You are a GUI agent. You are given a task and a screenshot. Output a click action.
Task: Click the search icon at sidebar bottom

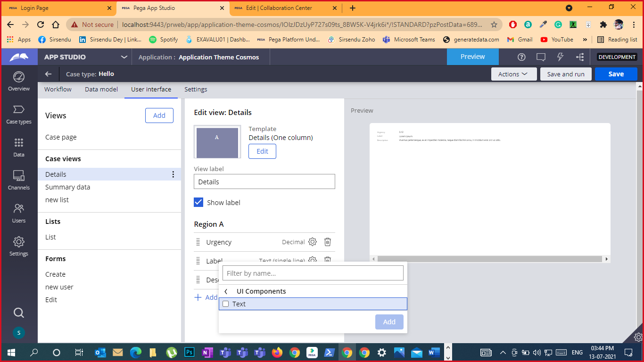pyautogui.click(x=18, y=313)
